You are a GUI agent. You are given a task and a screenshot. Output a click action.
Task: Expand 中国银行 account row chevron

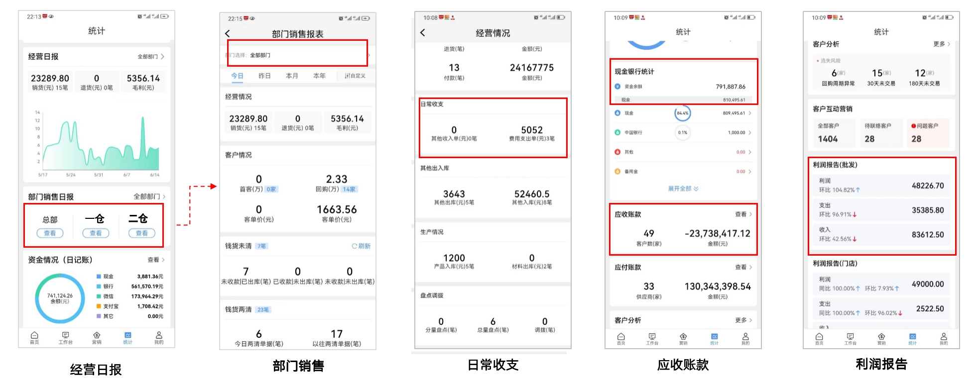(749, 133)
